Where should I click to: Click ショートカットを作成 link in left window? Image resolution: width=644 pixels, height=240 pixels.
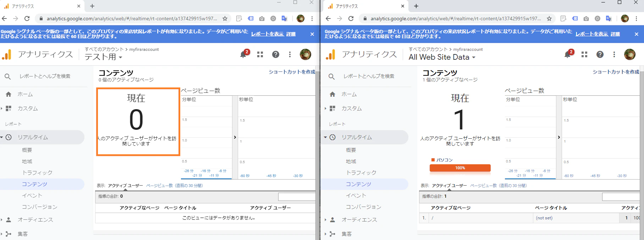[x=292, y=72]
